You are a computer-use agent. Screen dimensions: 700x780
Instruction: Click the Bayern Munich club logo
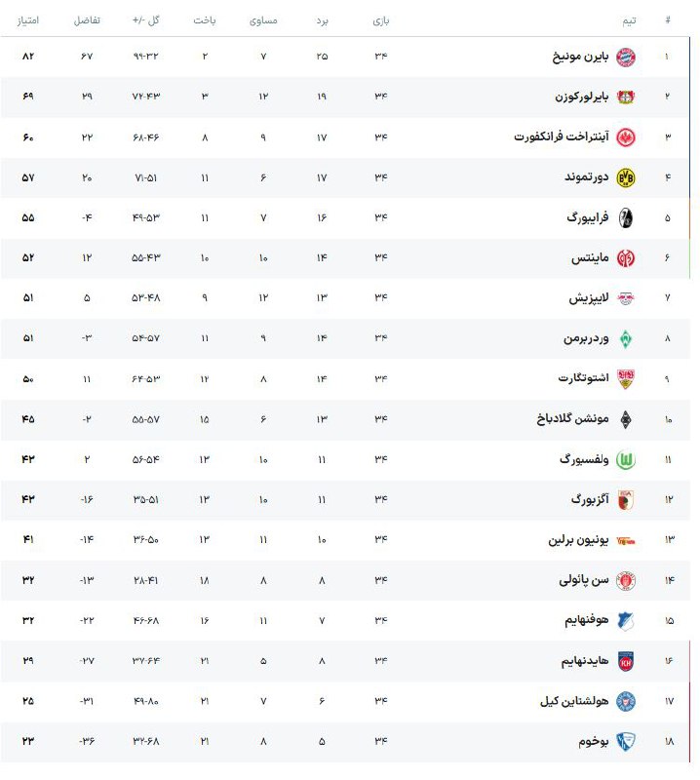[626, 57]
